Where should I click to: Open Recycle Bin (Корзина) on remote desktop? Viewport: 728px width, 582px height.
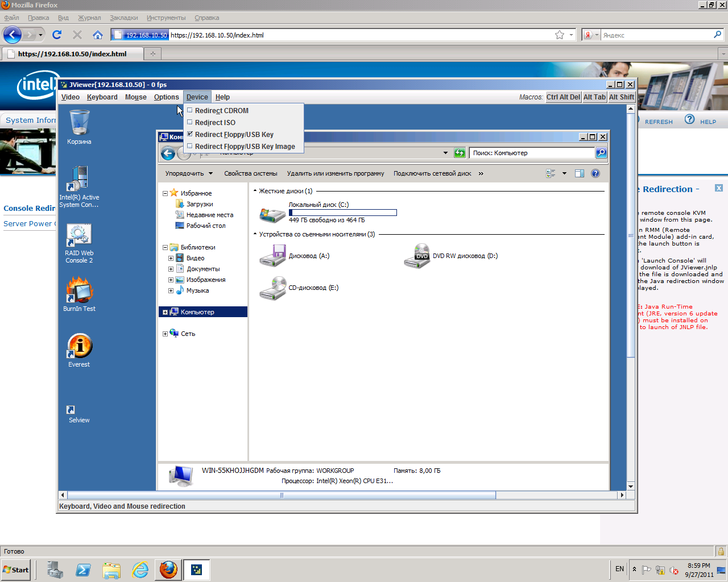[x=79, y=123]
